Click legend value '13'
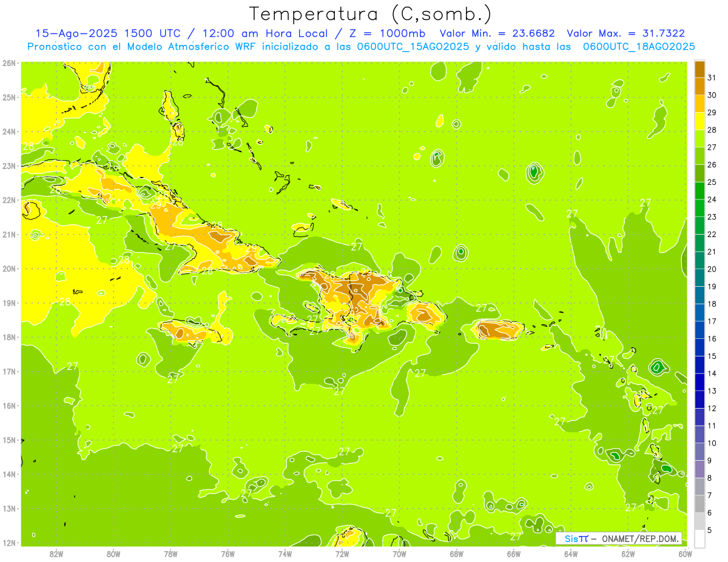 pyautogui.click(x=712, y=391)
